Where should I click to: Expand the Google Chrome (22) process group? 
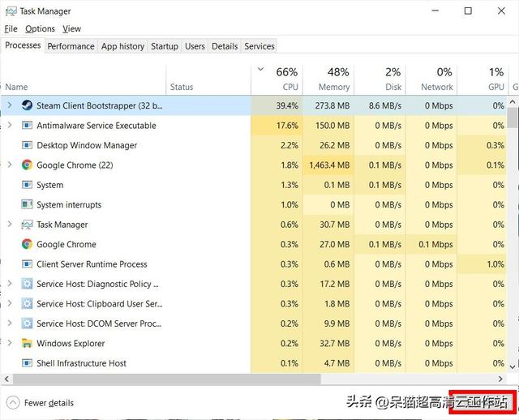point(10,165)
